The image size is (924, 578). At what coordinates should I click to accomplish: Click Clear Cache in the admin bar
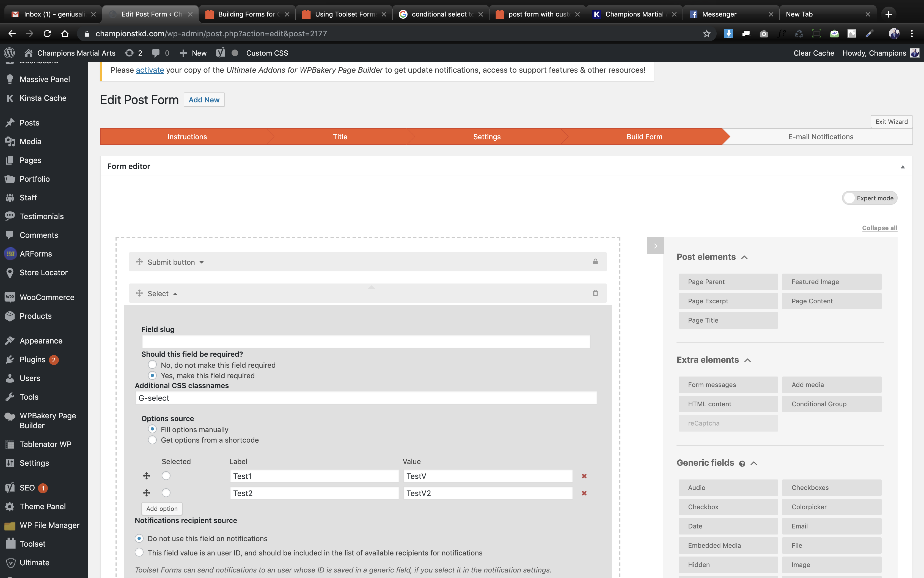pos(814,53)
